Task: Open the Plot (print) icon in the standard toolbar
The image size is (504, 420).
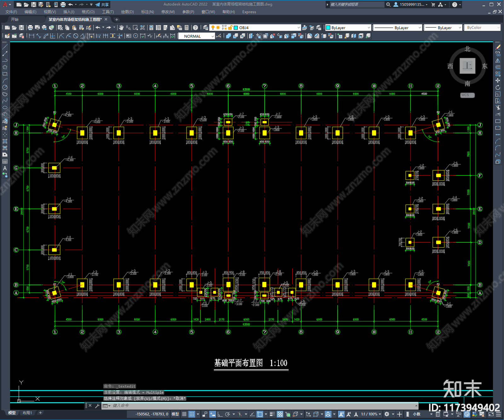Action: point(30,28)
